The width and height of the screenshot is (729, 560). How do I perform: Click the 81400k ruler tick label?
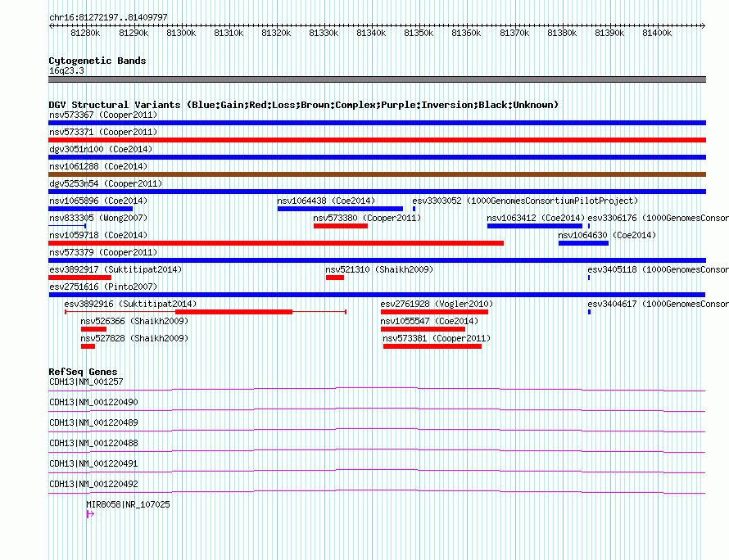(656, 33)
